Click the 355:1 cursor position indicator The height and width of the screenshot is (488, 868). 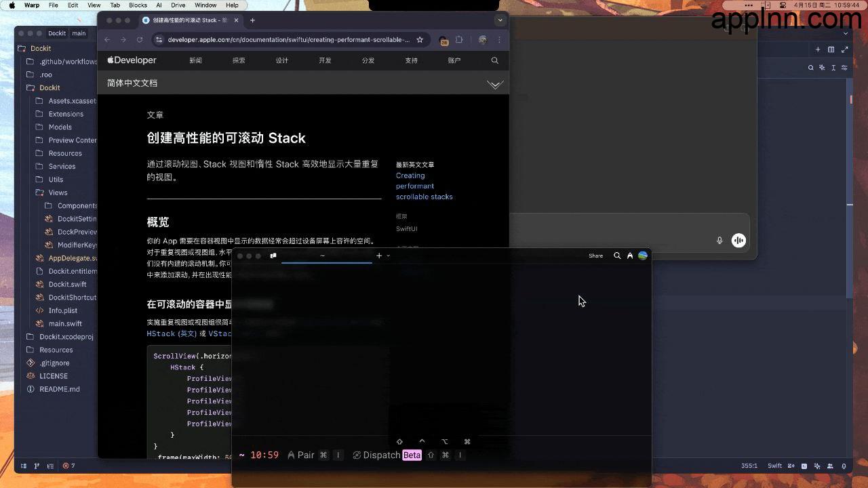(x=749, y=466)
